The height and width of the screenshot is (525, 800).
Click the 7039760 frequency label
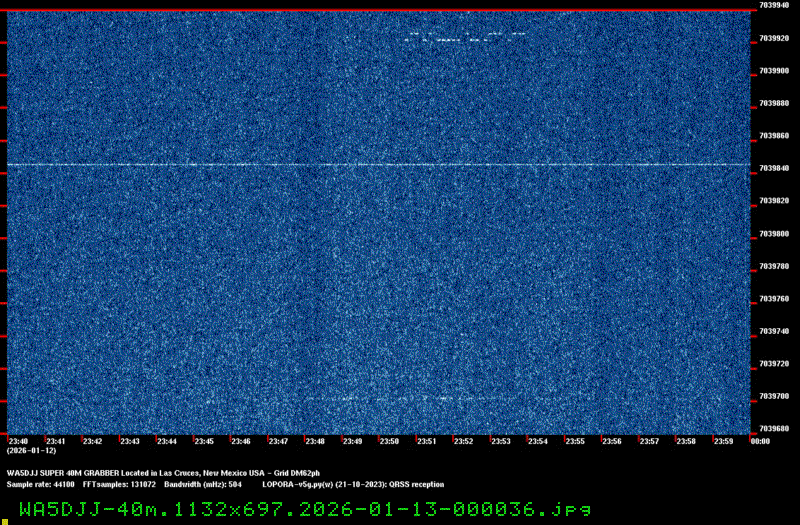(774, 299)
